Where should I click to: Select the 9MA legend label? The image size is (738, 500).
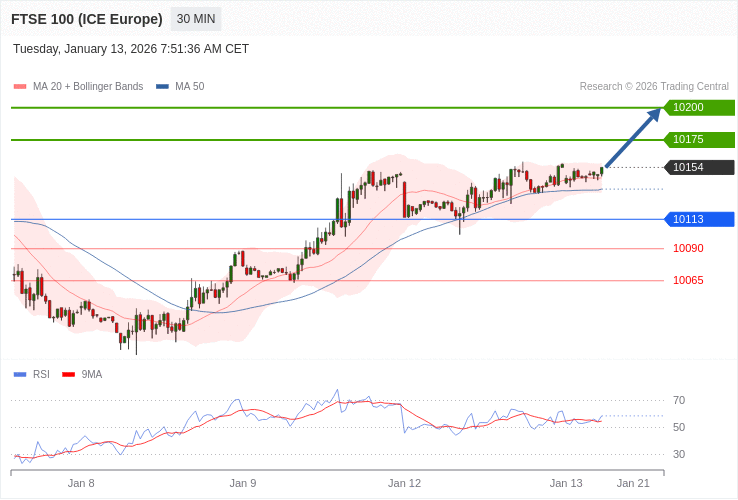coord(92,375)
